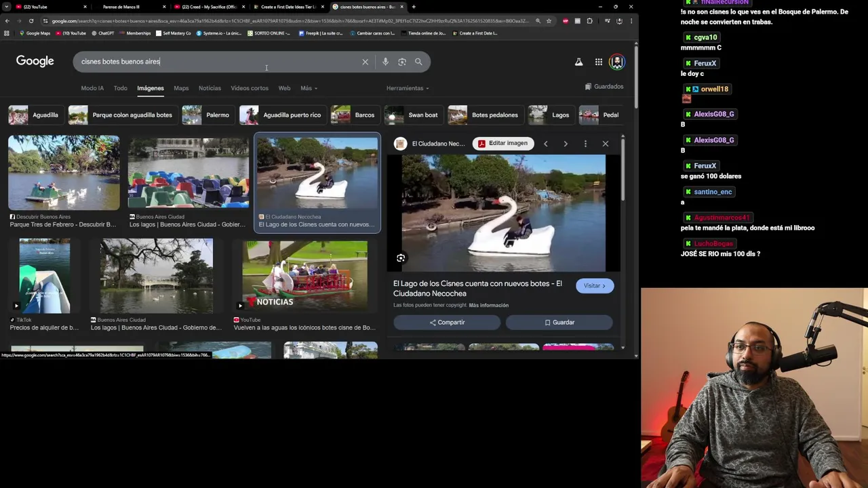This screenshot has width=868, height=488.
Task: Filter by the Palermo chip
Action: (x=207, y=115)
